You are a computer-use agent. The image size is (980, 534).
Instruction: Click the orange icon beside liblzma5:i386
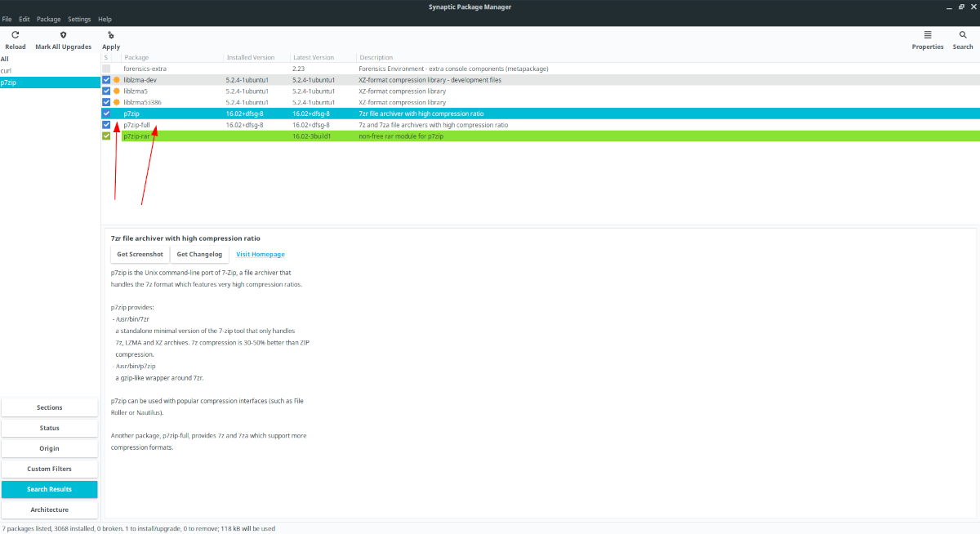click(117, 103)
